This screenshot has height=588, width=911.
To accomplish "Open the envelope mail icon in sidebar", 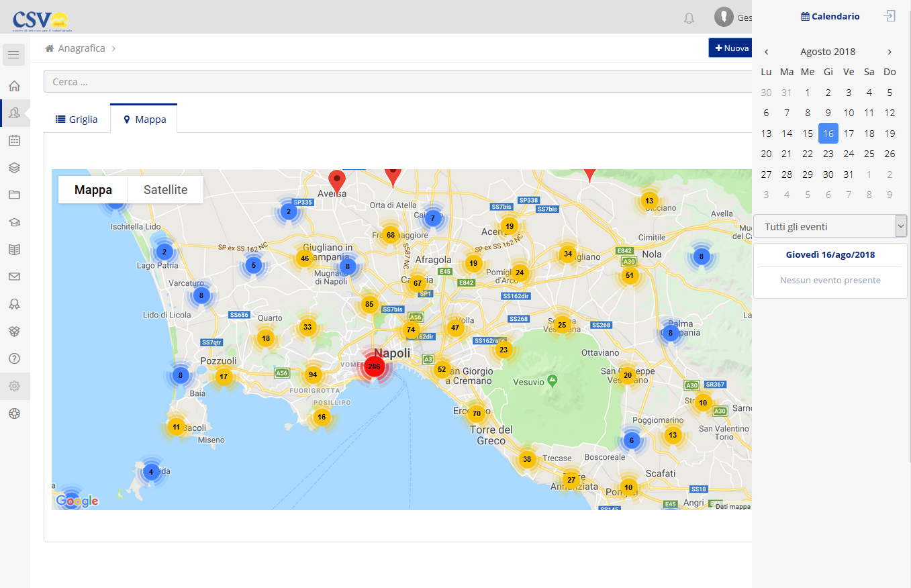I will pyautogui.click(x=14, y=277).
